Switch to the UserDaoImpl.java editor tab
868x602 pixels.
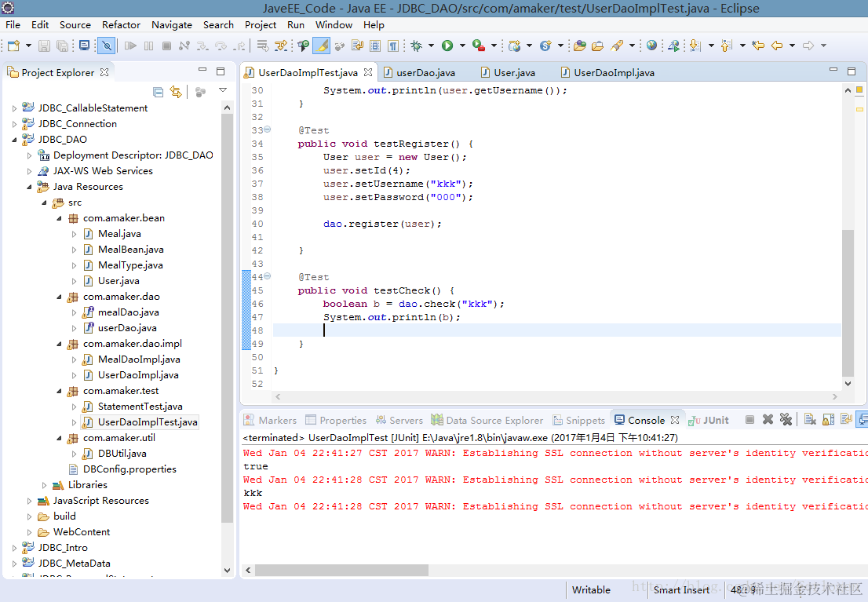pos(613,72)
